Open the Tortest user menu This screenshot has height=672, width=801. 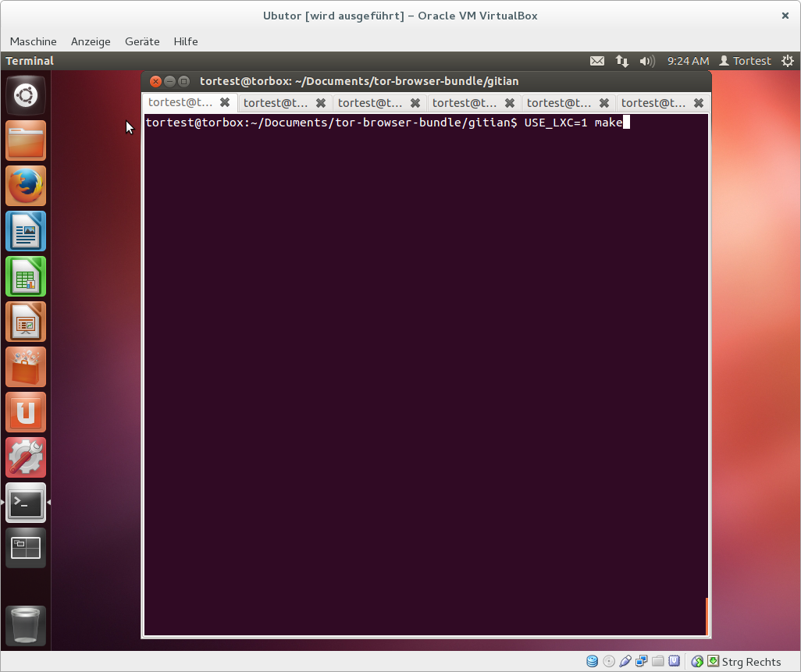745,61
